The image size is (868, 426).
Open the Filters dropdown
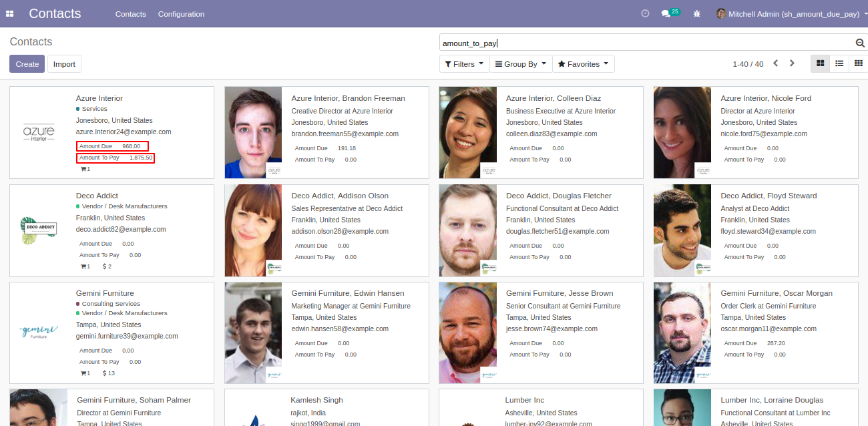point(463,64)
